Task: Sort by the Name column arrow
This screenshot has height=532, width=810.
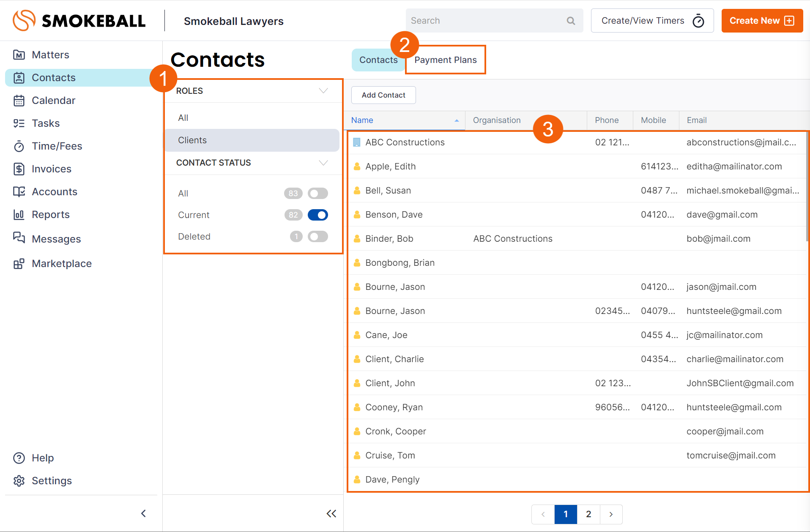Action: pyautogui.click(x=457, y=120)
